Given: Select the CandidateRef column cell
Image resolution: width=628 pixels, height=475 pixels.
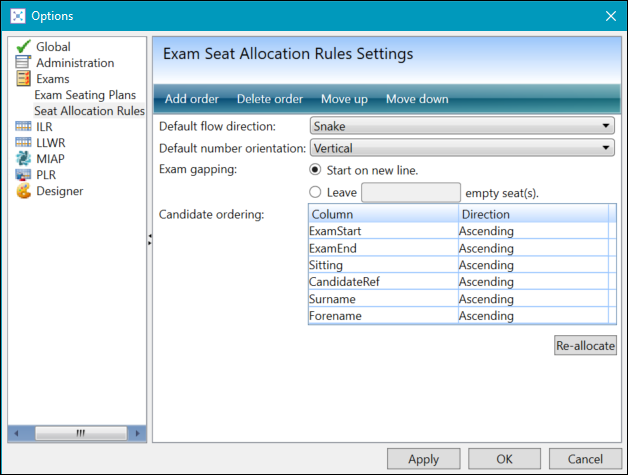Looking at the screenshot, I should click(x=383, y=282).
